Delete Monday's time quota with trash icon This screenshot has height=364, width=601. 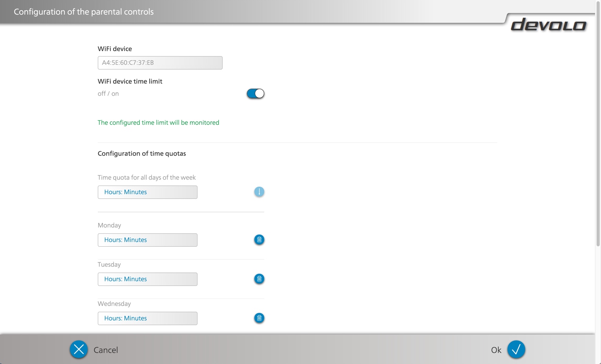pos(259,240)
